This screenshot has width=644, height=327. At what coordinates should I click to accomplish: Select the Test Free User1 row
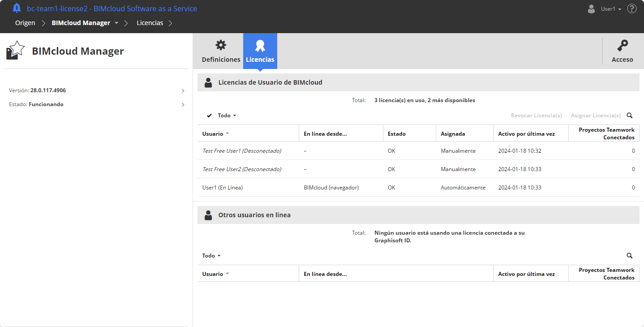242,151
